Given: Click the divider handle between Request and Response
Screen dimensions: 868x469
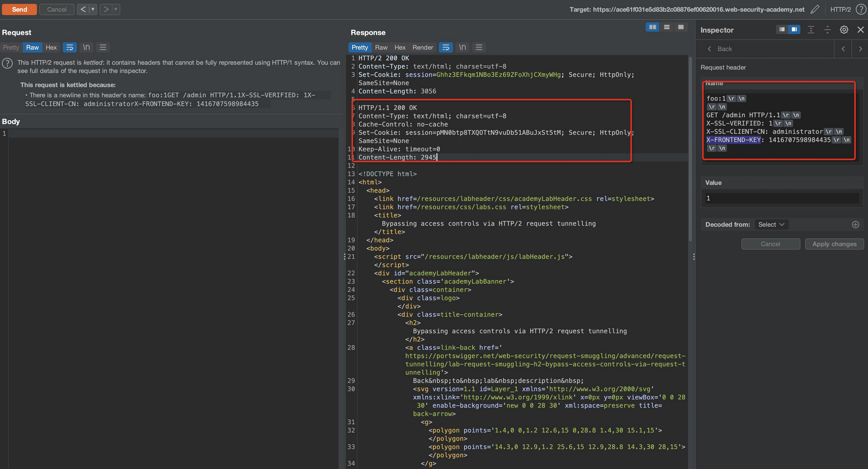Looking at the screenshot, I should point(344,257).
